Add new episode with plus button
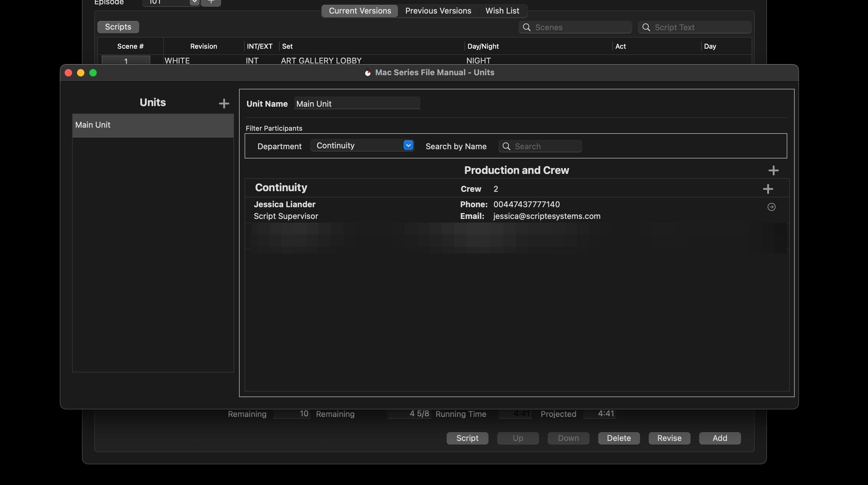Screen dimensions: 868x485 [211, 2]
